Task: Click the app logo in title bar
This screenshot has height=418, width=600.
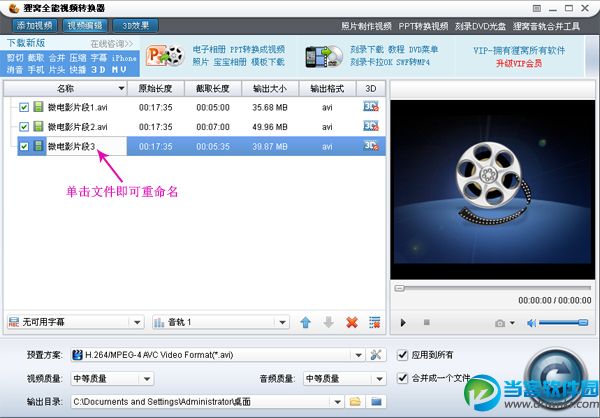Action: [x=13, y=8]
